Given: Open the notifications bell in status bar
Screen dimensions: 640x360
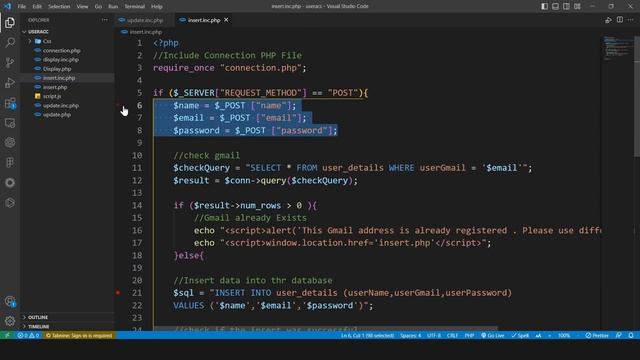Looking at the screenshot, I should pos(631,336).
